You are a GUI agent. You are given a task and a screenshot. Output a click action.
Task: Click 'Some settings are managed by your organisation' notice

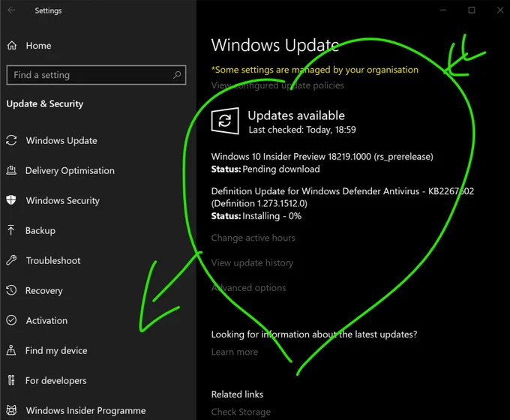[x=315, y=70]
